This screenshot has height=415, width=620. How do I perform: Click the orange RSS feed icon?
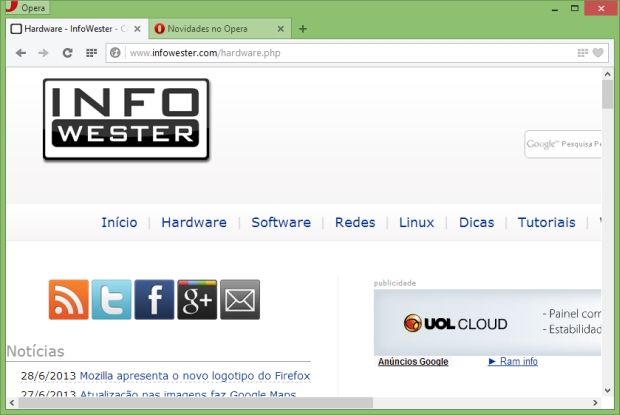click(x=68, y=300)
